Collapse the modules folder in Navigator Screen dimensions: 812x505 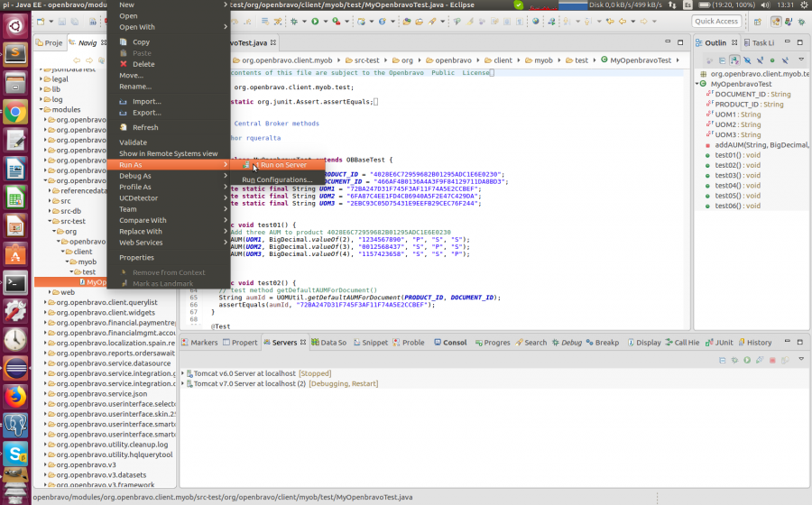pos(43,109)
